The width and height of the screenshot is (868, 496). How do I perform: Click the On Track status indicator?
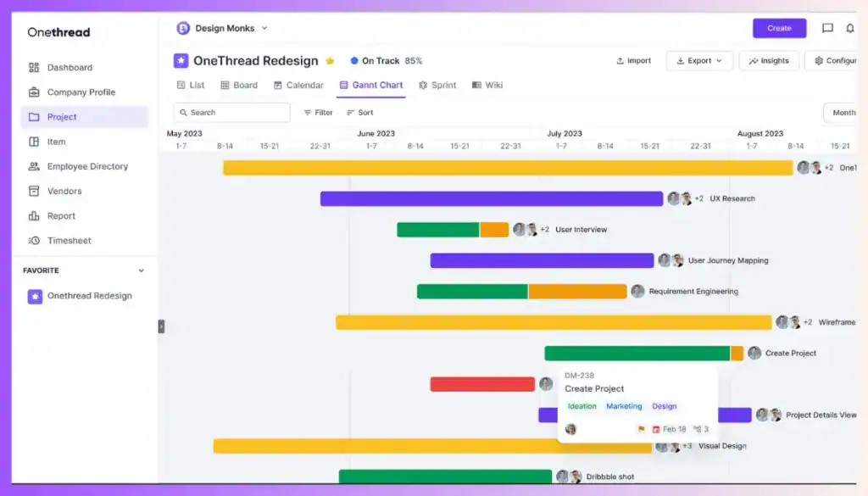tap(375, 61)
